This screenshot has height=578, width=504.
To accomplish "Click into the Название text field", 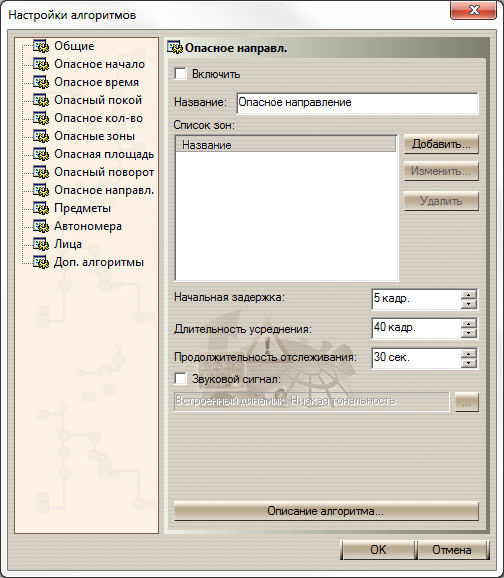I will tap(357, 103).
